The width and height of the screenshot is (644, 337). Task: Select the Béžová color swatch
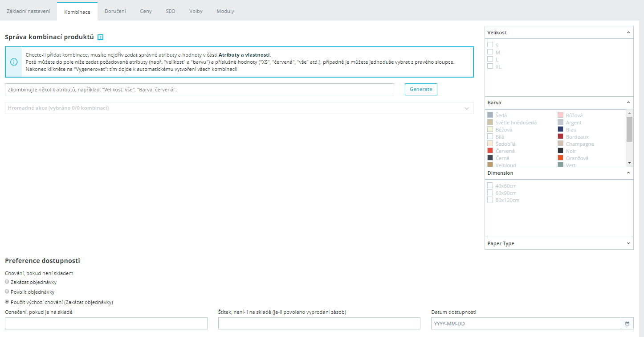click(x=490, y=129)
